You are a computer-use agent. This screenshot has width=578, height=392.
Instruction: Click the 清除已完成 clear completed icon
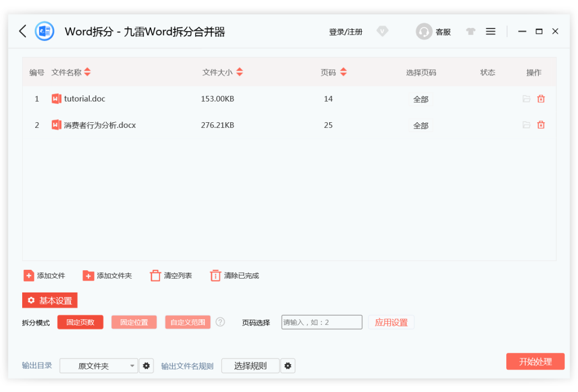pyautogui.click(x=215, y=275)
